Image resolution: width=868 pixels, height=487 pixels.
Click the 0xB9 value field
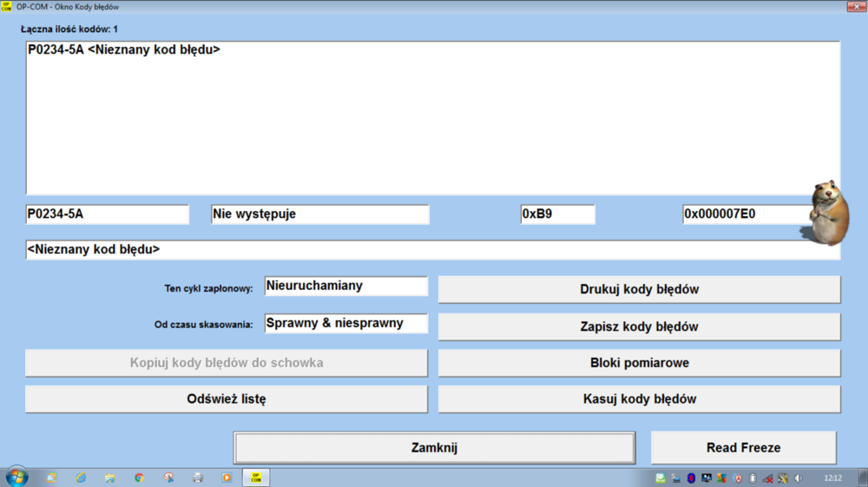click(x=557, y=214)
